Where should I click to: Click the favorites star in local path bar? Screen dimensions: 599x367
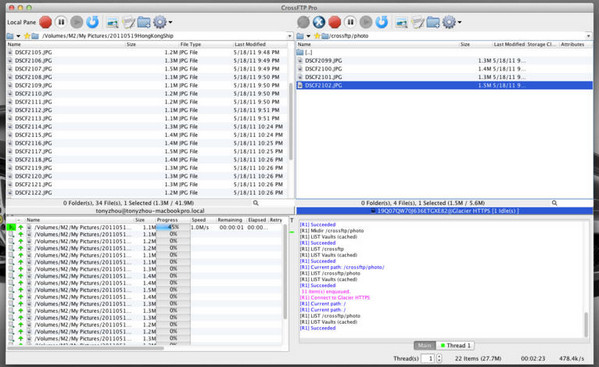point(27,36)
